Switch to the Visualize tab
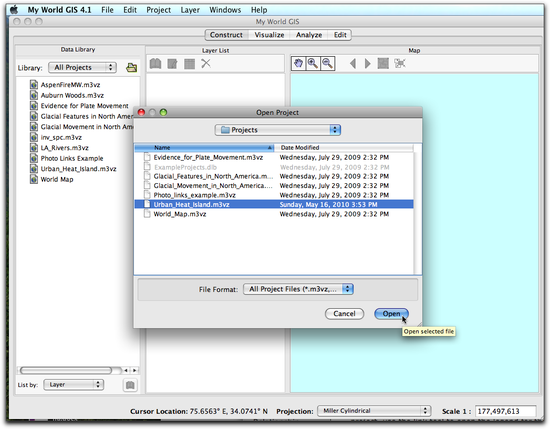550x429 pixels. coord(269,35)
